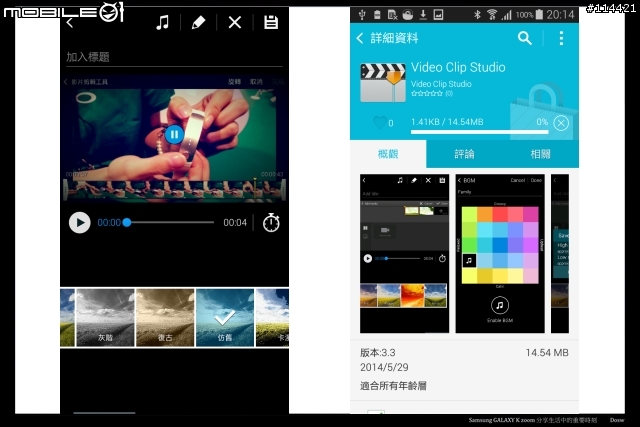Viewport: 640px width, 427px height.
Task: Tap the Video Clip Studio title
Action: [458, 67]
